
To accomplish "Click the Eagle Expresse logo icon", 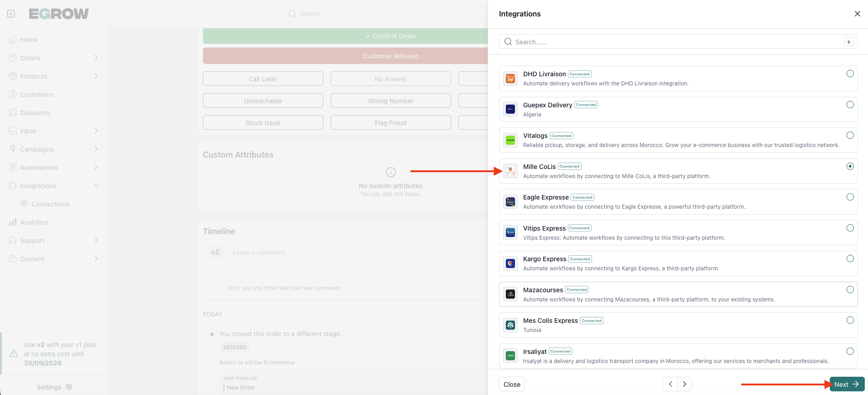I will click(x=510, y=202).
